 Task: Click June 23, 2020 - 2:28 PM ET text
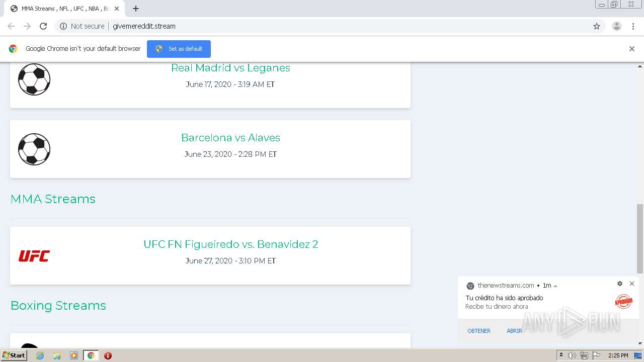pos(230,154)
